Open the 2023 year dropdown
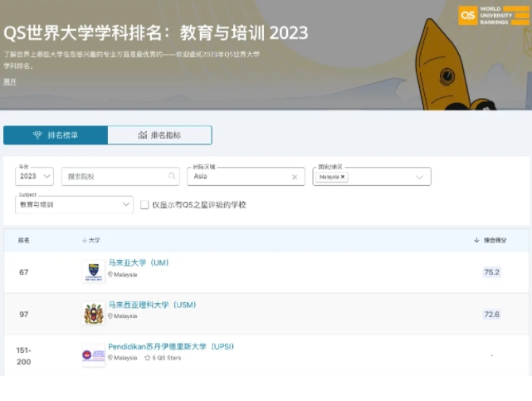 click(34, 176)
